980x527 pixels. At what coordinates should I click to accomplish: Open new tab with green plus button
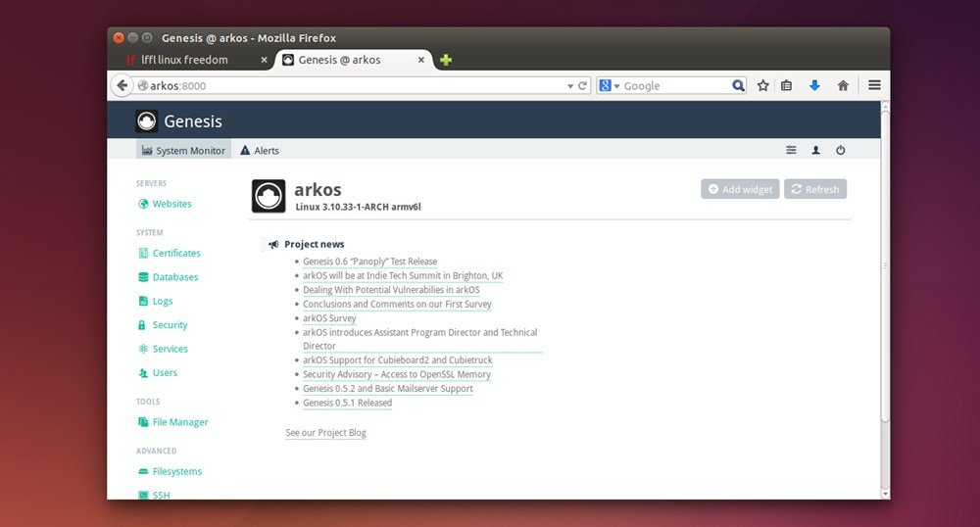(x=446, y=60)
